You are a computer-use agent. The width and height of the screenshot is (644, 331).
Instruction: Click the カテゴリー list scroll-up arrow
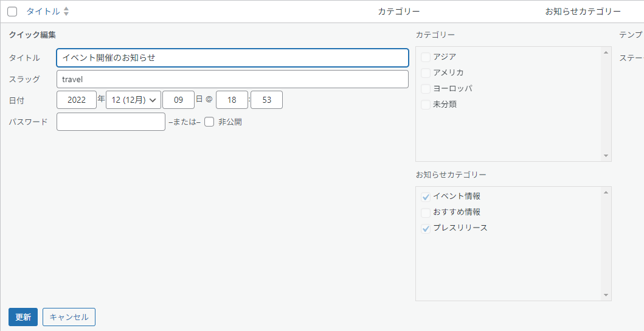(x=606, y=52)
